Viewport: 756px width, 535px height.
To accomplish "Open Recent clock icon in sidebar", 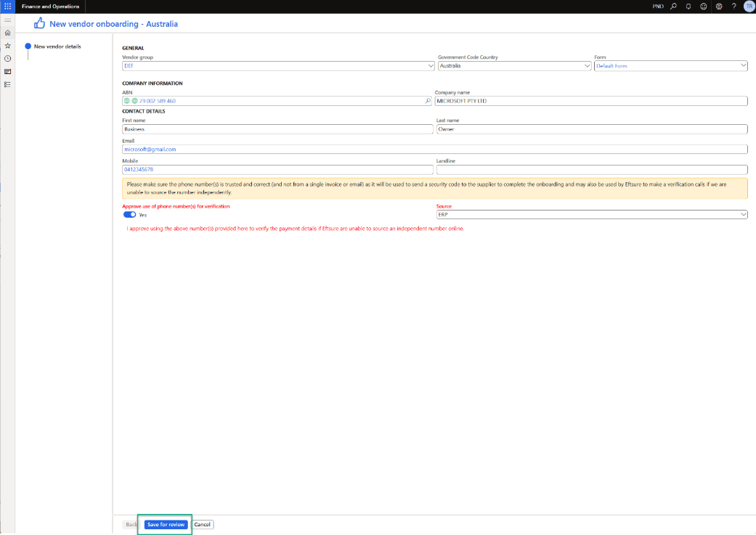I will 8,58.
